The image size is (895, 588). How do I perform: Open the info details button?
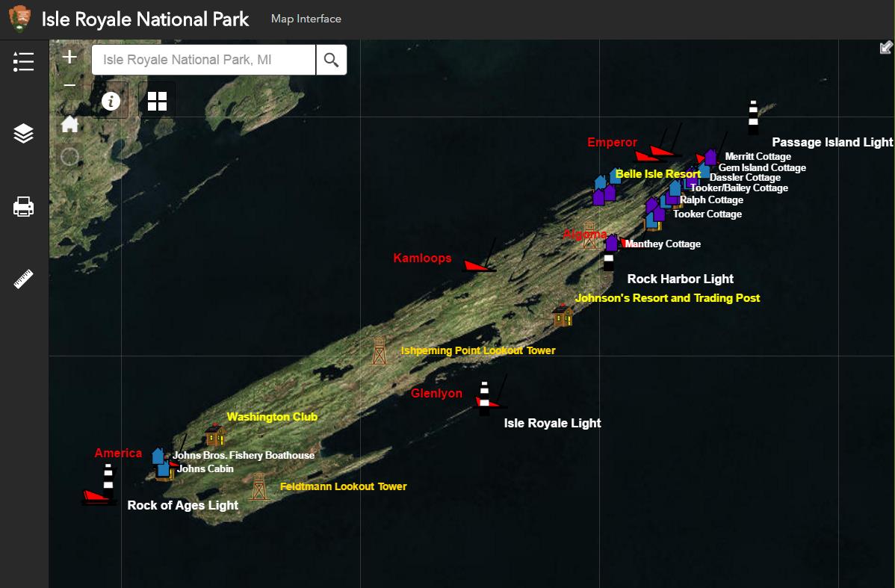[111, 101]
